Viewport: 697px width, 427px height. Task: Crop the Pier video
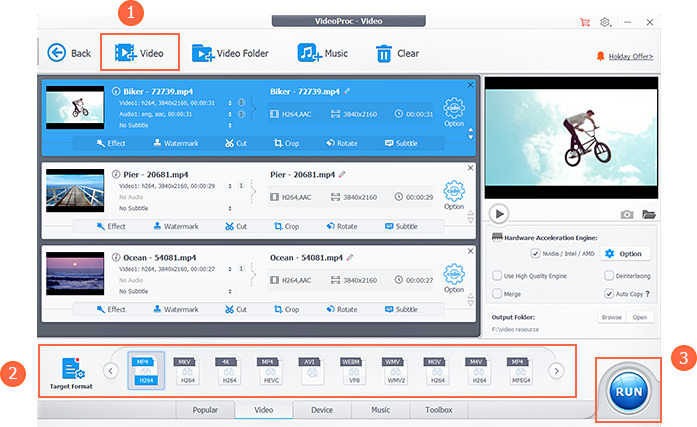click(x=286, y=226)
